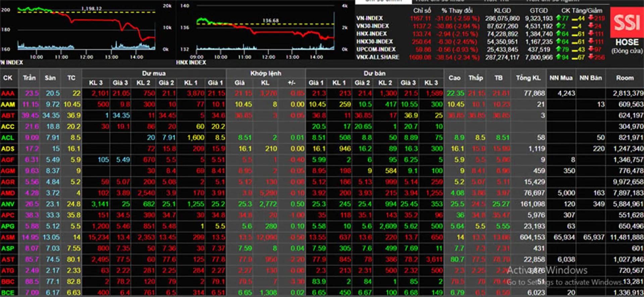644x297 pixels.
Task: Click the KLGD header
Action: (x=502, y=10)
